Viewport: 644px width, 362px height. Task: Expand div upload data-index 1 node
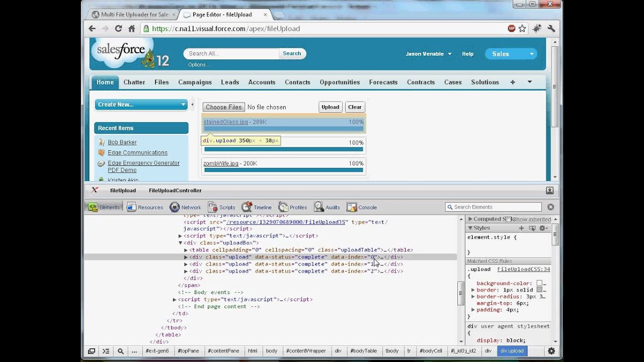[186, 264]
